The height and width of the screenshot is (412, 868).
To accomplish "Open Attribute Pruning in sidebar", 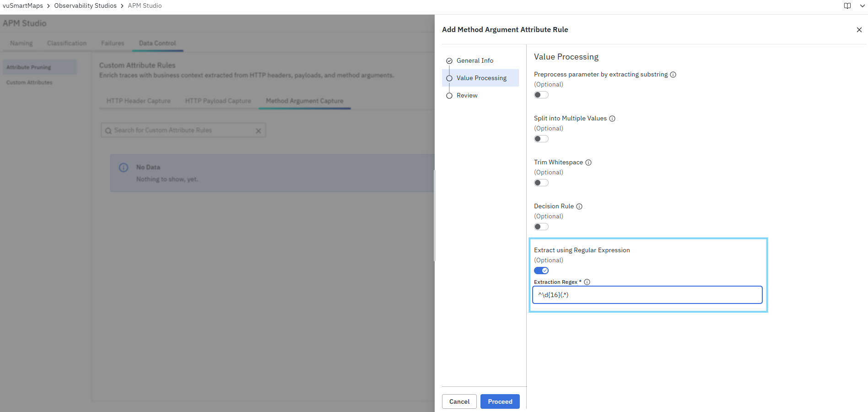I will (x=40, y=67).
